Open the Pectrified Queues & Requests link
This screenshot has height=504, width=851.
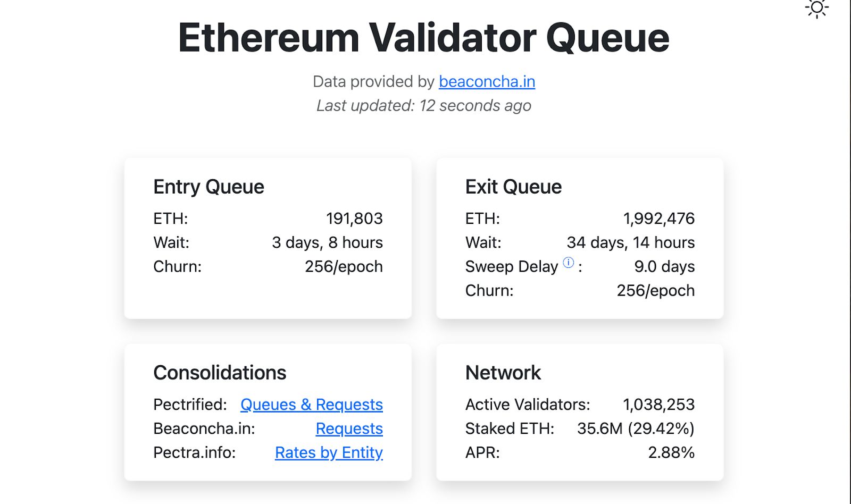[311, 405]
